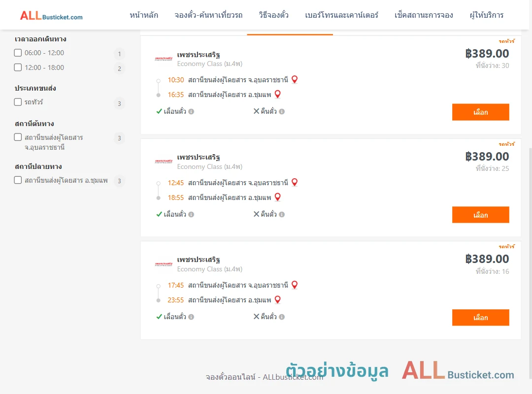Image resolution: width=532 pixels, height=394 pixels.
Task: Click the เวลาออกเดินทาง filter heading
Action: pos(40,39)
